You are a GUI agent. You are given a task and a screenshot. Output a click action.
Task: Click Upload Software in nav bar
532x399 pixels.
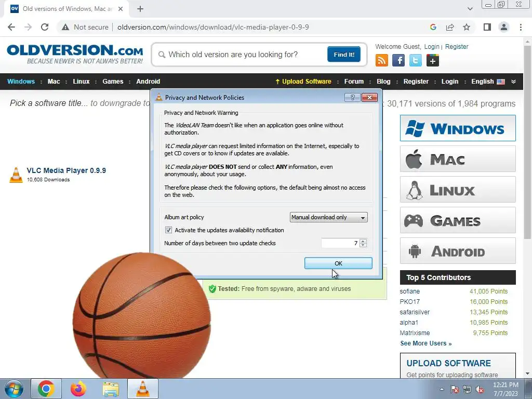[x=303, y=82]
